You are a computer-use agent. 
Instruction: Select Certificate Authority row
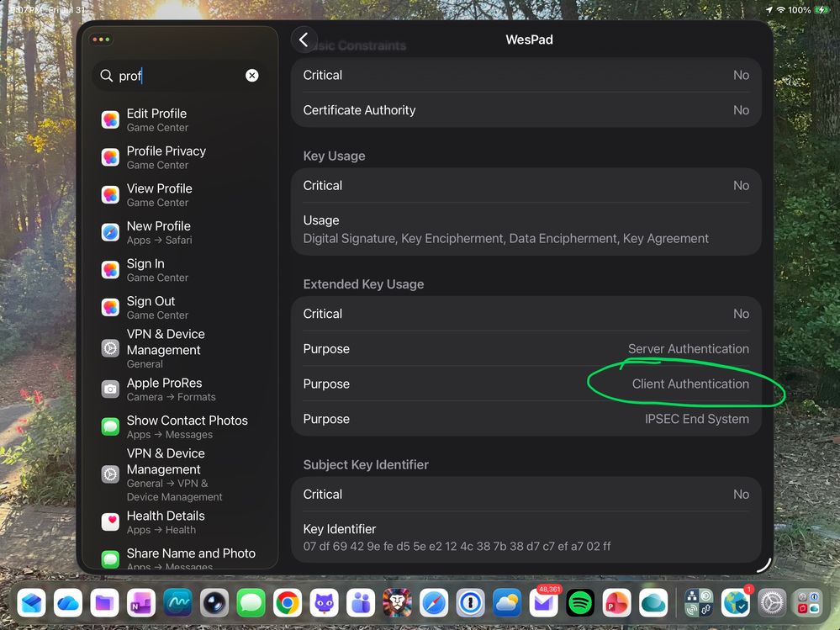[526, 110]
